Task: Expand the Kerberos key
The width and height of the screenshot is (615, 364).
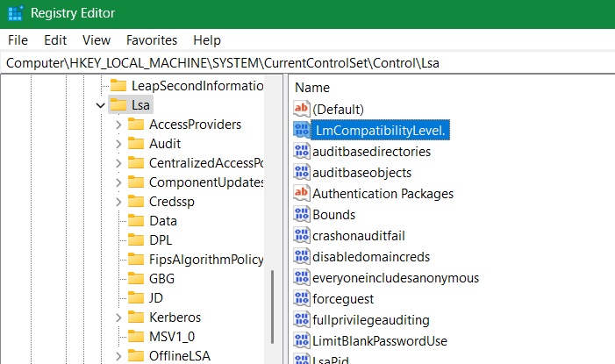Action: click(x=118, y=318)
